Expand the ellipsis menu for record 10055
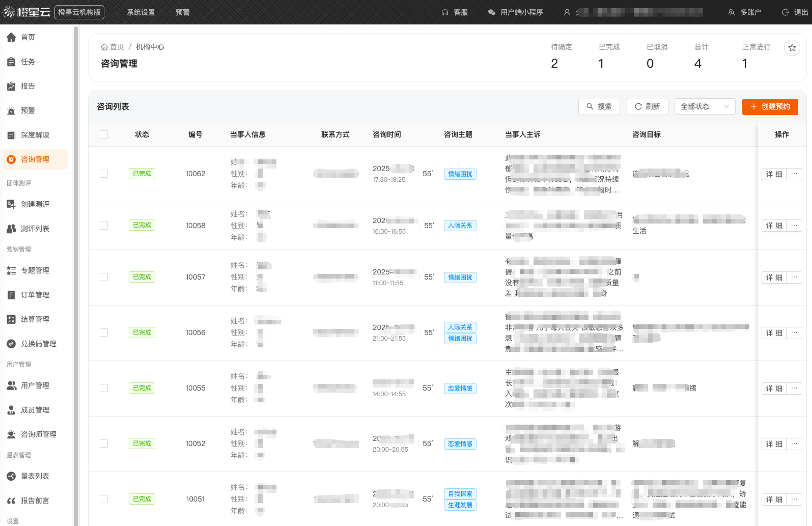Viewport: 812px width, 526px height. pyautogui.click(x=794, y=388)
